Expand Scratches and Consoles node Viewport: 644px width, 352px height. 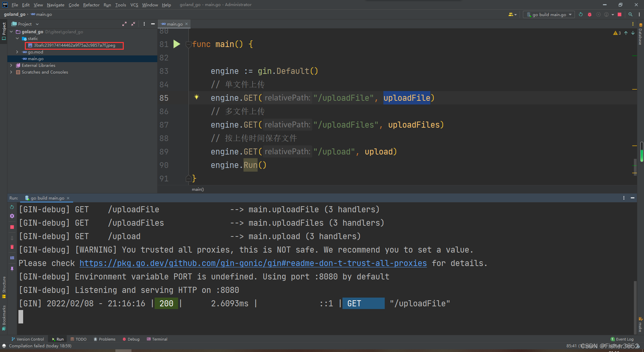click(11, 72)
